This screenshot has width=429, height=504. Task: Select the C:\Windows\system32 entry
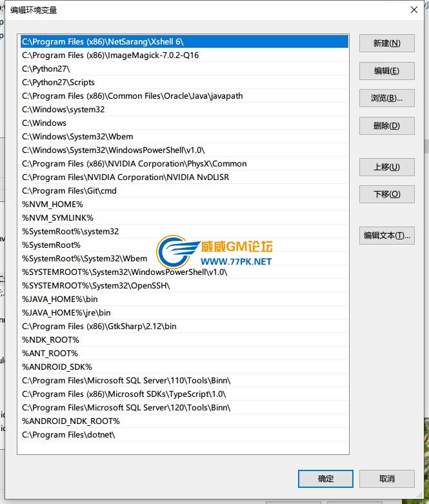(x=184, y=109)
